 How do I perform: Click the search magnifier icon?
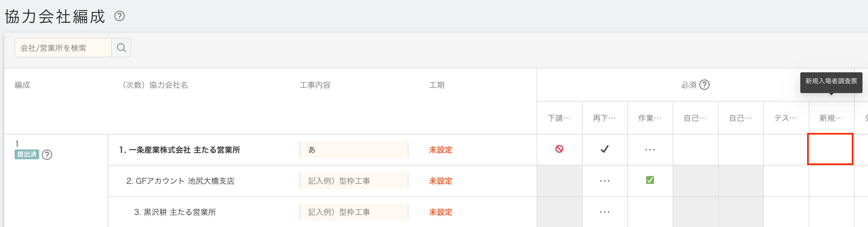121,48
